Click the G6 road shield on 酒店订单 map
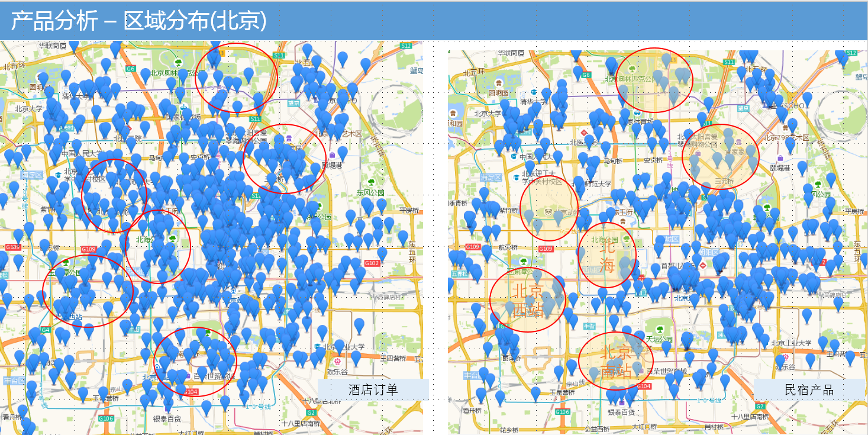Screen dimensions: 868x435 (130, 68)
